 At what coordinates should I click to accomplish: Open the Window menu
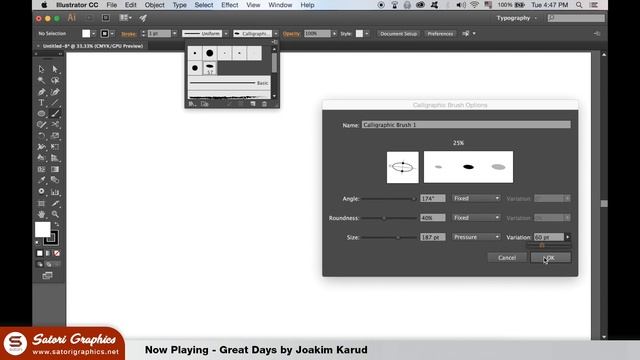(280, 5)
